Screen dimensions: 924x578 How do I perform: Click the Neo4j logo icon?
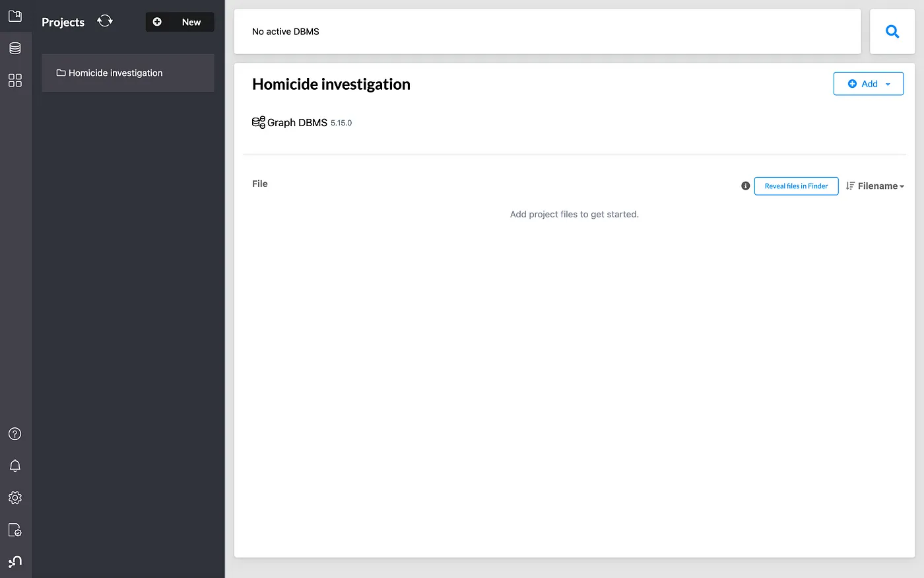pos(15,561)
